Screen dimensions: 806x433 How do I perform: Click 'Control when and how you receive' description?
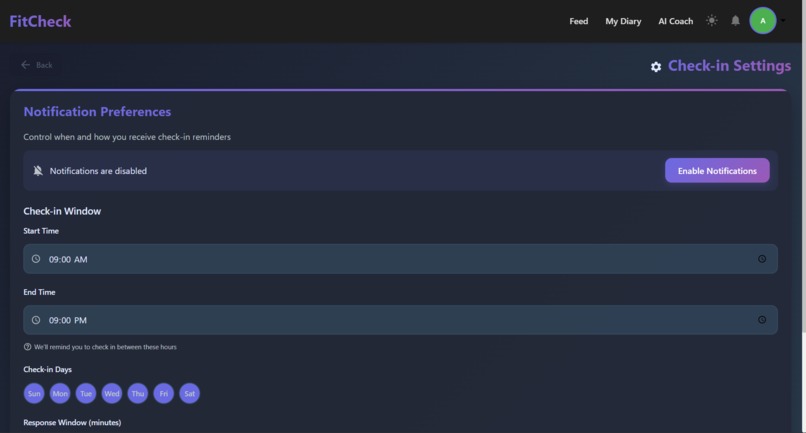coord(127,137)
